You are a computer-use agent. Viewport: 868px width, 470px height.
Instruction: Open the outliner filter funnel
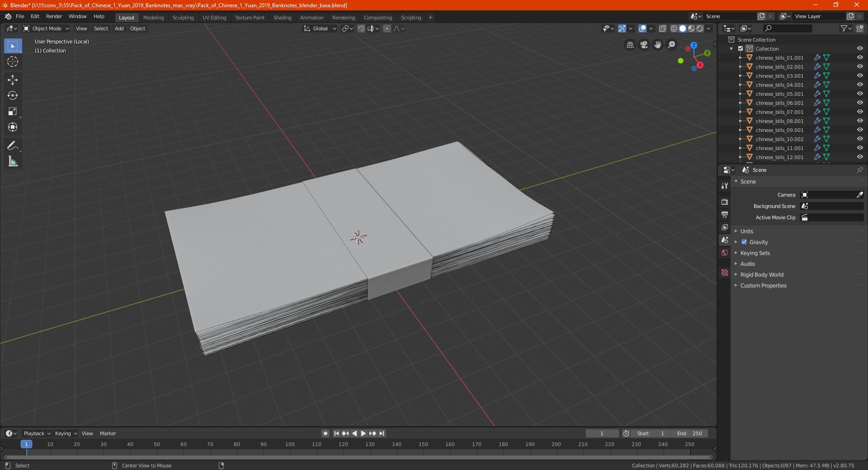click(846, 28)
